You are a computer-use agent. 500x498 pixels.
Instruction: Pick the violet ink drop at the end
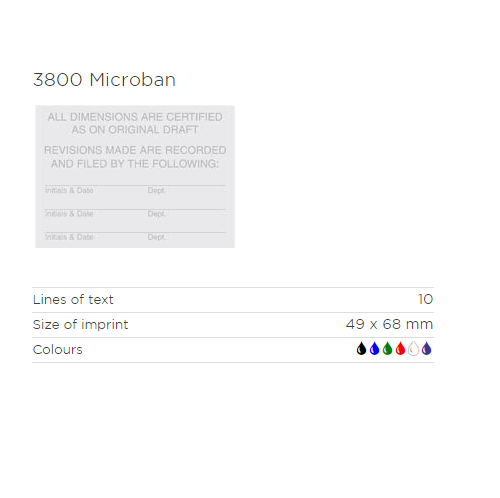[x=426, y=349]
